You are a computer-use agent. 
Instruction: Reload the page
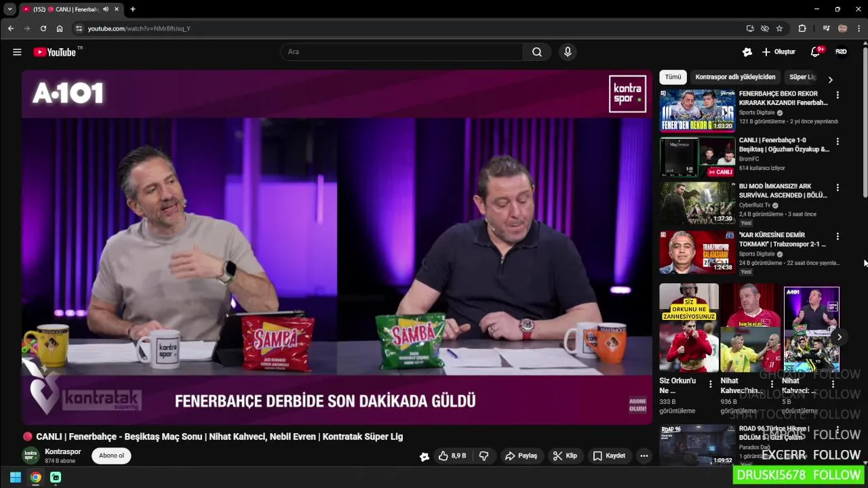point(43,28)
